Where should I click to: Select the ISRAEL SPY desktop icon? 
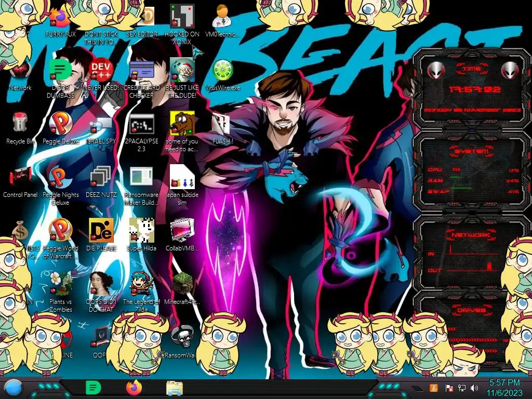tap(101, 124)
